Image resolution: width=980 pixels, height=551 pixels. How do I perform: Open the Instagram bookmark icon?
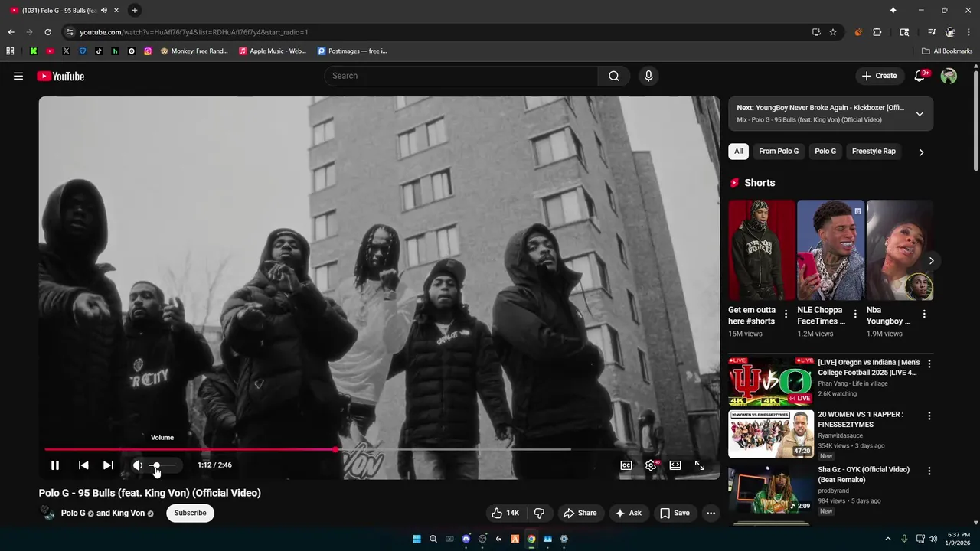pos(148,51)
